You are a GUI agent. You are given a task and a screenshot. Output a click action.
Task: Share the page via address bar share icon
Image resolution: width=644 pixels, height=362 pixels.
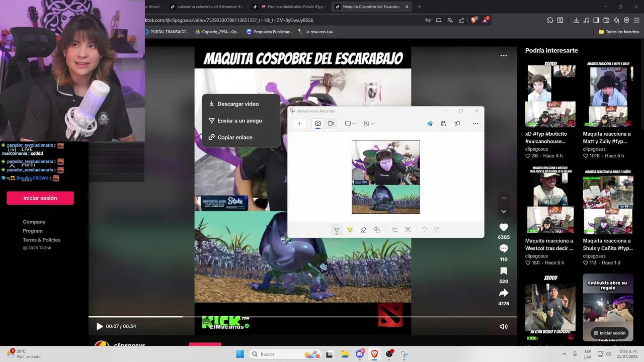461,20
